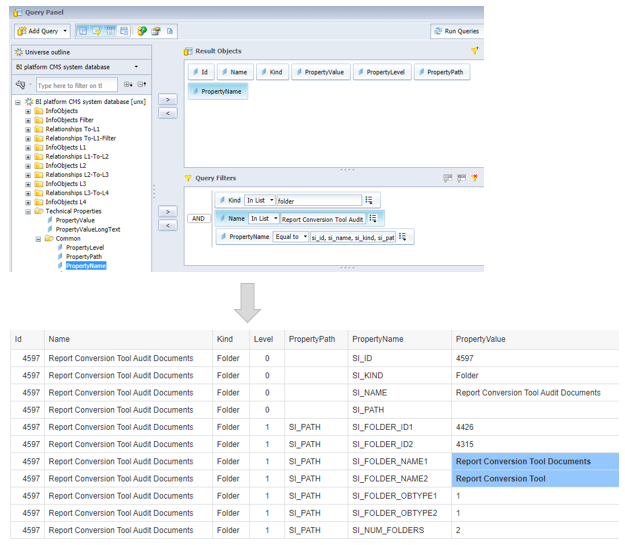This screenshot has width=625, height=545.
Task: Click the collapse all tree icon
Action: click(143, 85)
